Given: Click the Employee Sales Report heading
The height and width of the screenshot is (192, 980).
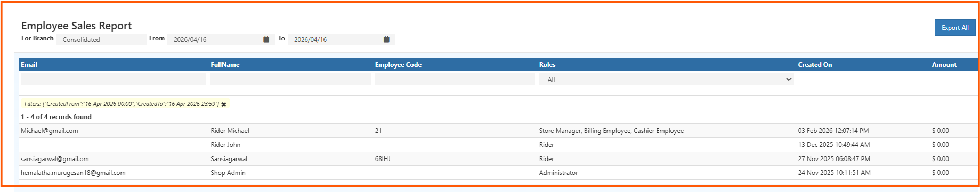Looking at the screenshot, I should pyautogui.click(x=76, y=26).
